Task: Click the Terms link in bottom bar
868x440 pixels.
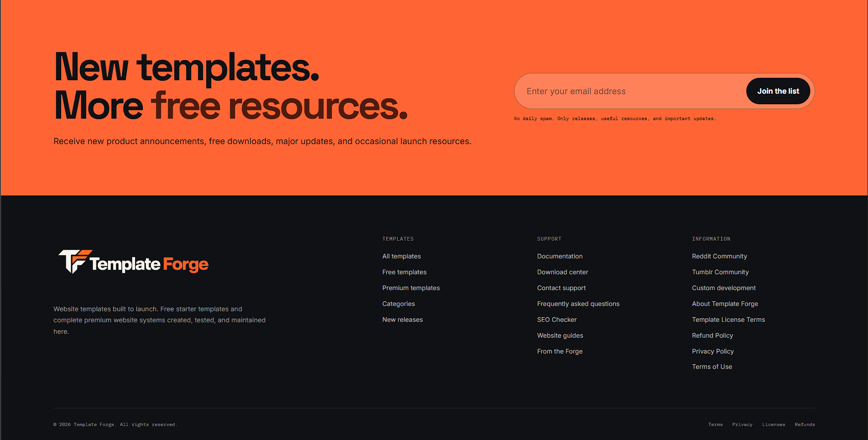Action: pos(716,425)
